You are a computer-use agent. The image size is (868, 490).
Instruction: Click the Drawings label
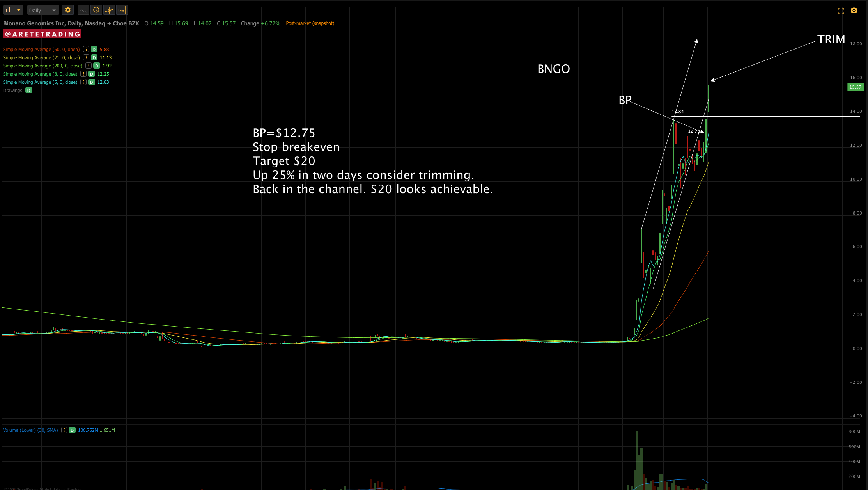click(x=12, y=91)
